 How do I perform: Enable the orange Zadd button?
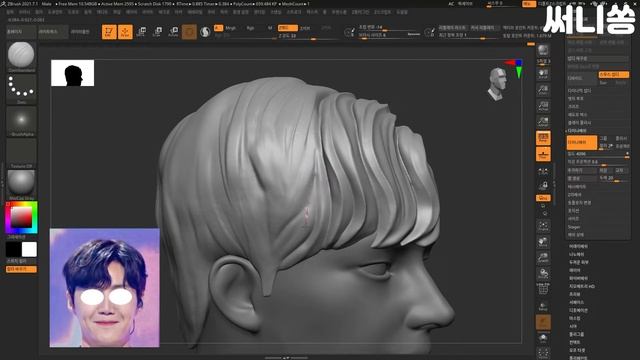[287, 28]
